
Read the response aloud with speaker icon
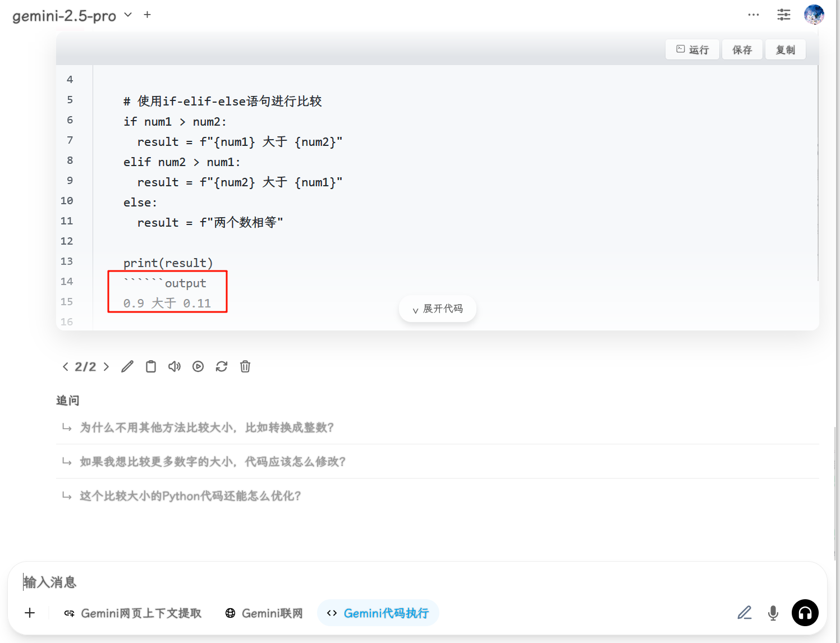click(x=175, y=367)
